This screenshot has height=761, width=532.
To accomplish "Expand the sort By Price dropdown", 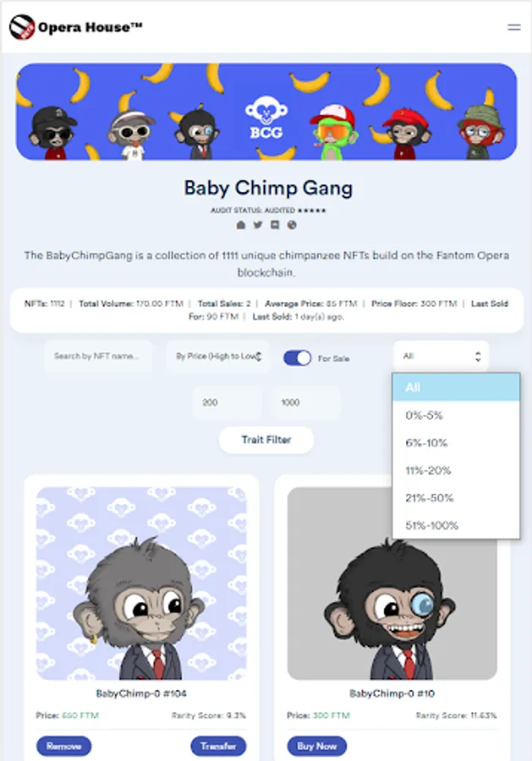I will [218, 356].
